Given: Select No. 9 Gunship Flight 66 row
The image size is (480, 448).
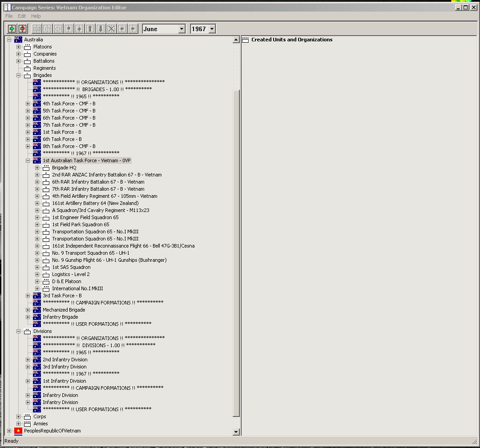Looking at the screenshot, I should pyautogui.click(x=109, y=260).
